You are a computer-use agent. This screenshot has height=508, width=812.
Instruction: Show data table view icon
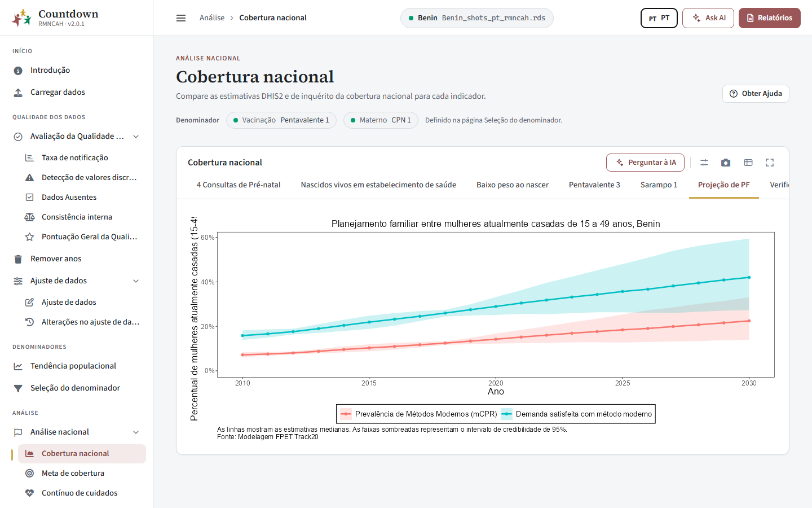pos(748,163)
